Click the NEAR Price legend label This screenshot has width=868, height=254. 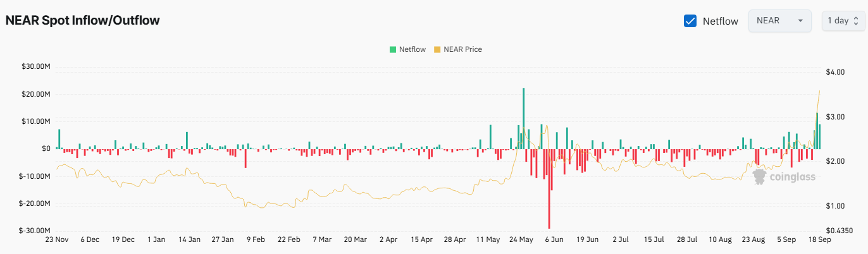[462, 49]
